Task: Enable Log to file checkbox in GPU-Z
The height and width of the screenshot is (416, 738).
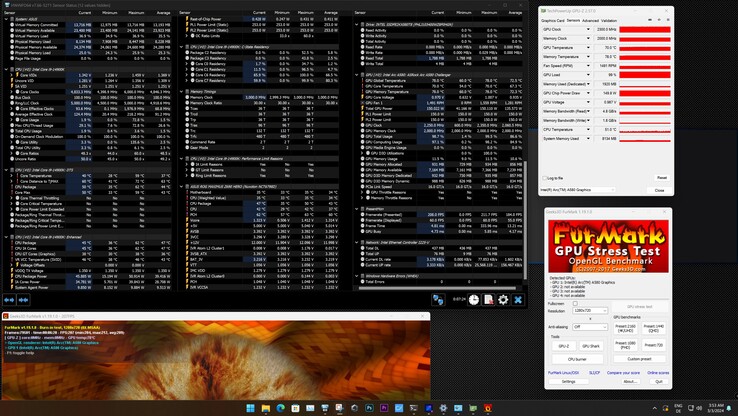Action: [x=545, y=178]
